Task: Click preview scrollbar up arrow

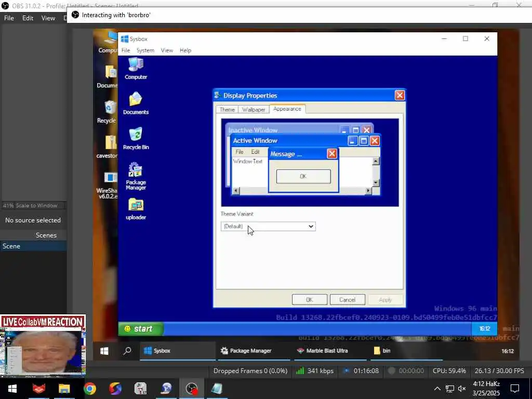Action: tap(376, 161)
